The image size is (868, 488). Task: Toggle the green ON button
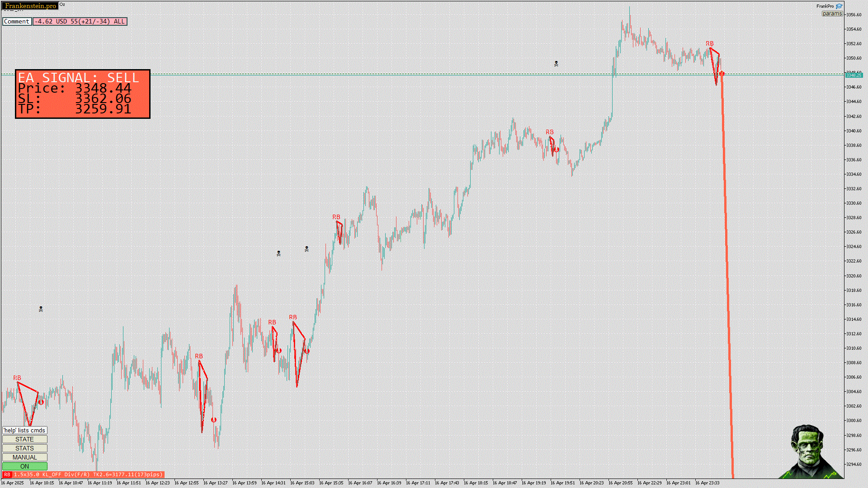coord(25,466)
